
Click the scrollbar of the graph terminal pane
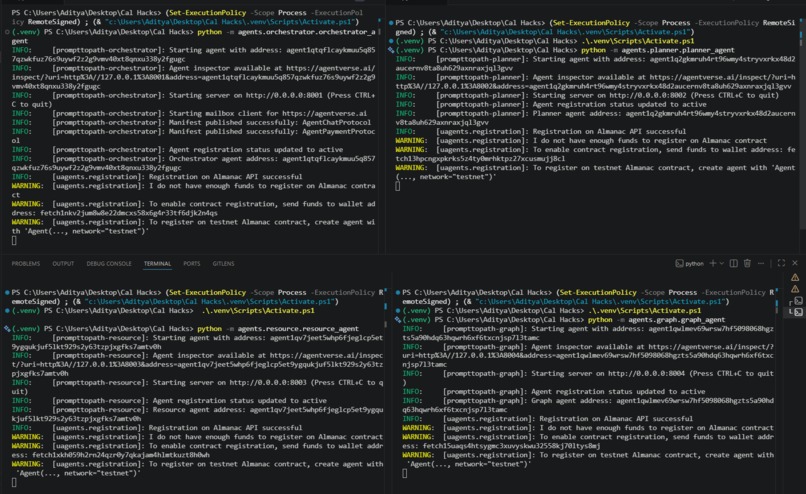[x=777, y=386]
